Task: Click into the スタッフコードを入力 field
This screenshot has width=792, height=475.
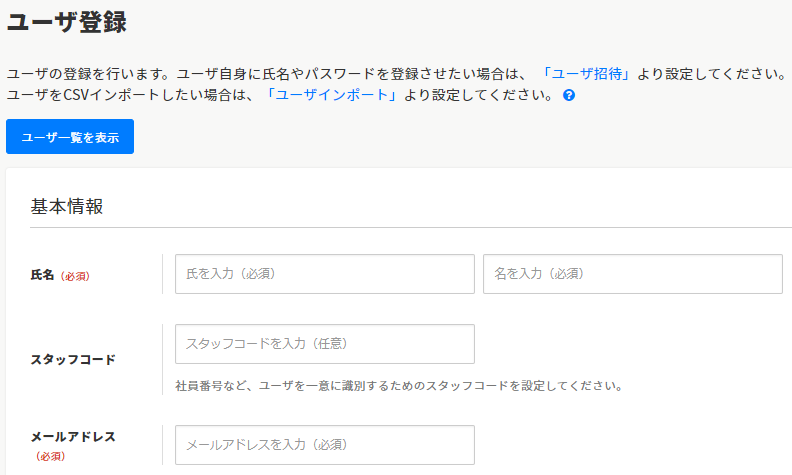Action: (324, 344)
